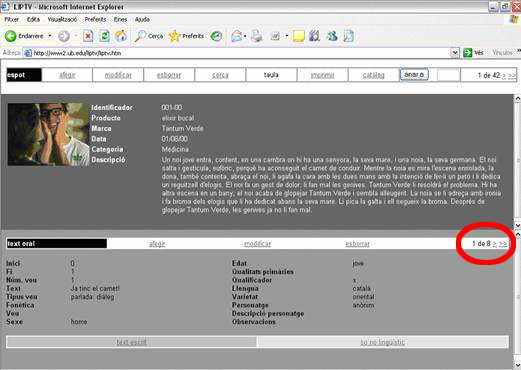521x370 pixels.
Task: Open the home page icon
Action: tap(121, 36)
